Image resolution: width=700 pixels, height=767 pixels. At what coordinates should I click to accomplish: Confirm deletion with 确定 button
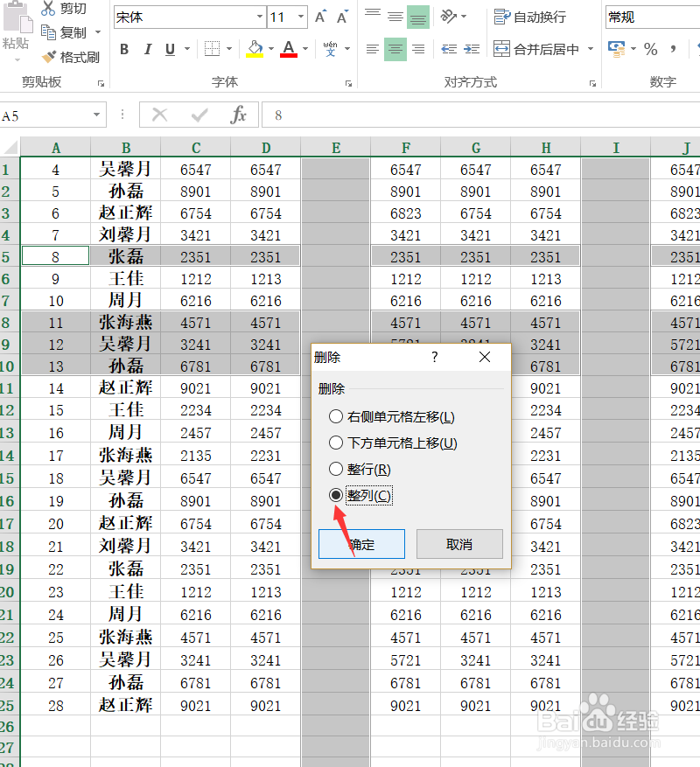click(x=361, y=544)
